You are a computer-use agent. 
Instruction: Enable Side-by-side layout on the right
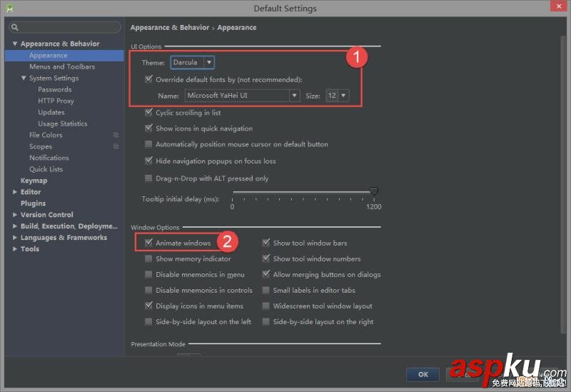click(x=266, y=321)
